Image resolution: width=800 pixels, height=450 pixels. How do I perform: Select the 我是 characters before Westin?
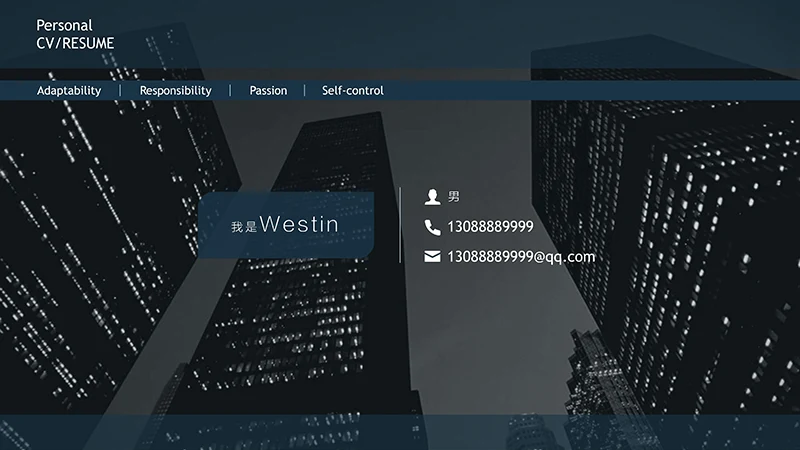pyautogui.click(x=244, y=227)
